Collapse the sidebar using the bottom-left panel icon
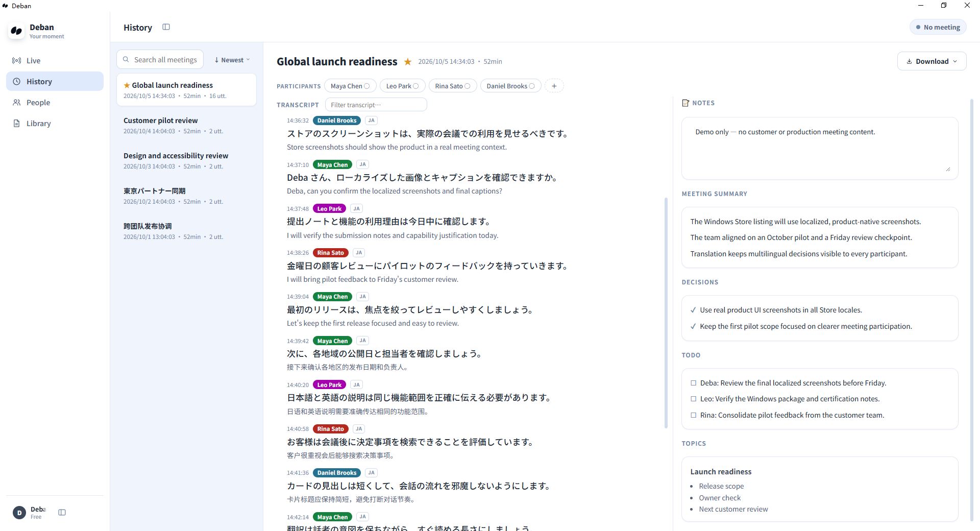This screenshot has height=531, width=980. pos(62,513)
